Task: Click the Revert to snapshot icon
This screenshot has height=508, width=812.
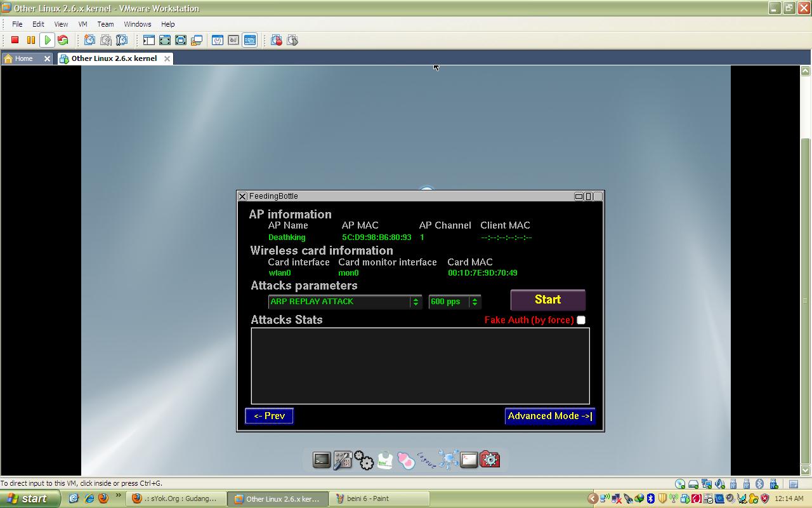Action: pyautogui.click(x=105, y=40)
